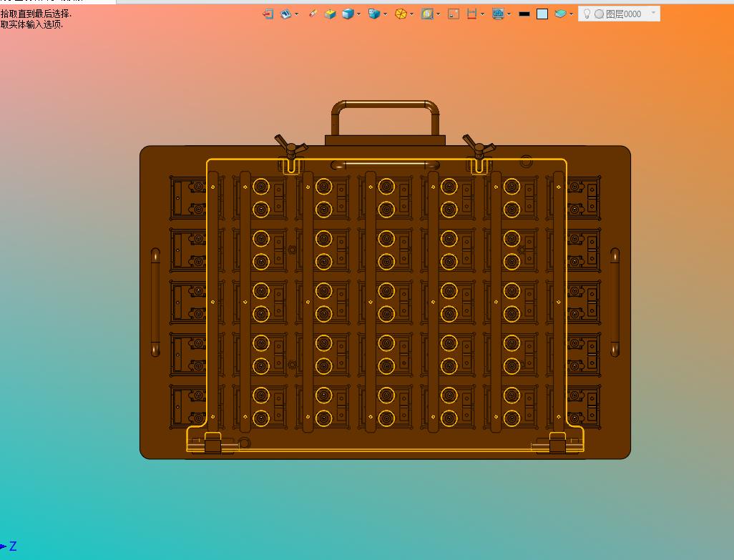Click the magnifier zoom icon

pyautogui.click(x=427, y=14)
